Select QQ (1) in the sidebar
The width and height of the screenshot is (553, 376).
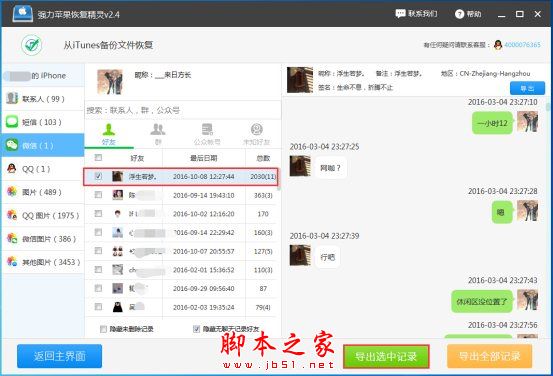42,169
